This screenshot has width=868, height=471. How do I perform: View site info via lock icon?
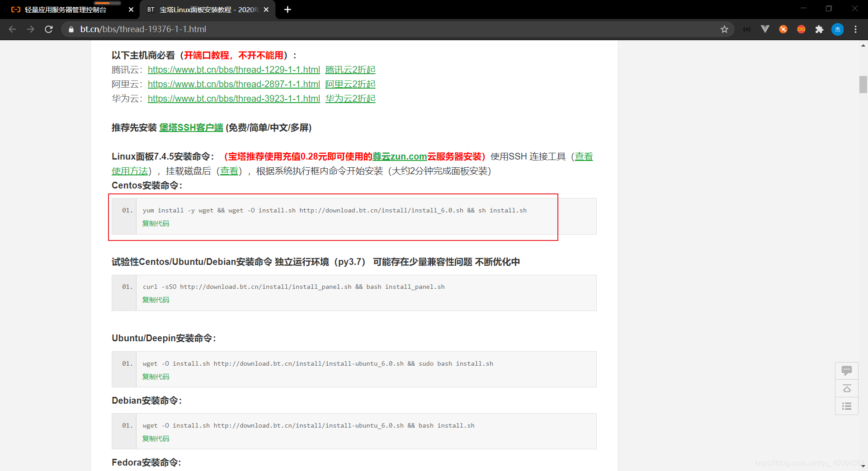[x=71, y=29]
